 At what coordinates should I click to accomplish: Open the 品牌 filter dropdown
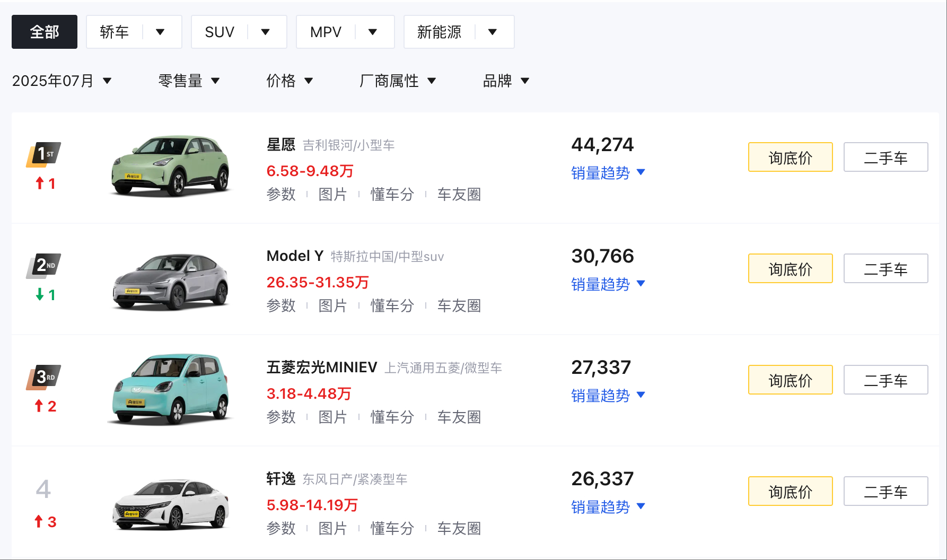(x=506, y=81)
